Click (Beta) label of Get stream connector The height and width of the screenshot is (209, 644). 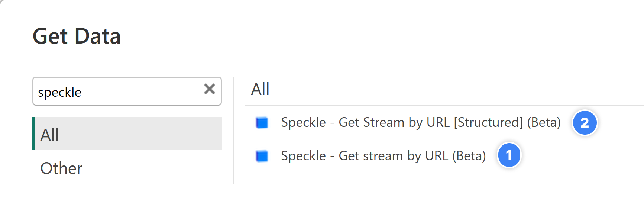tap(469, 156)
